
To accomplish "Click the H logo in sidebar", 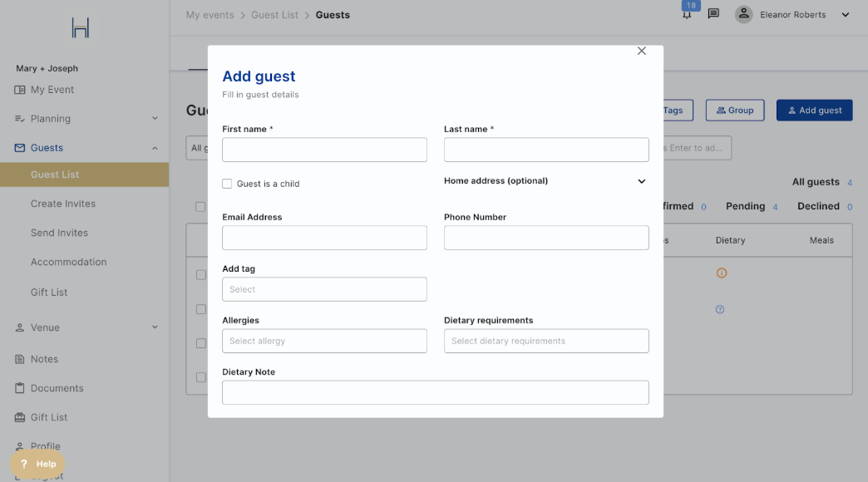I will pyautogui.click(x=81, y=28).
